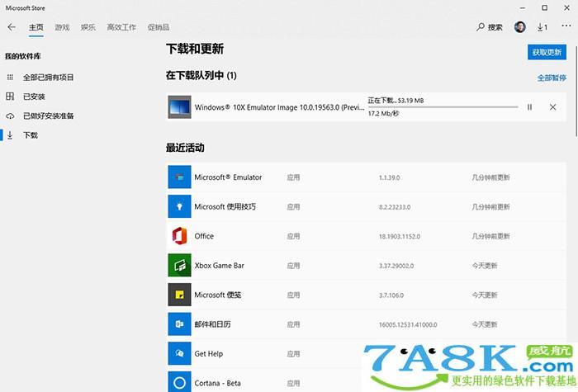
Task: Click version 8.2.23233.0 text
Action: [395, 207]
